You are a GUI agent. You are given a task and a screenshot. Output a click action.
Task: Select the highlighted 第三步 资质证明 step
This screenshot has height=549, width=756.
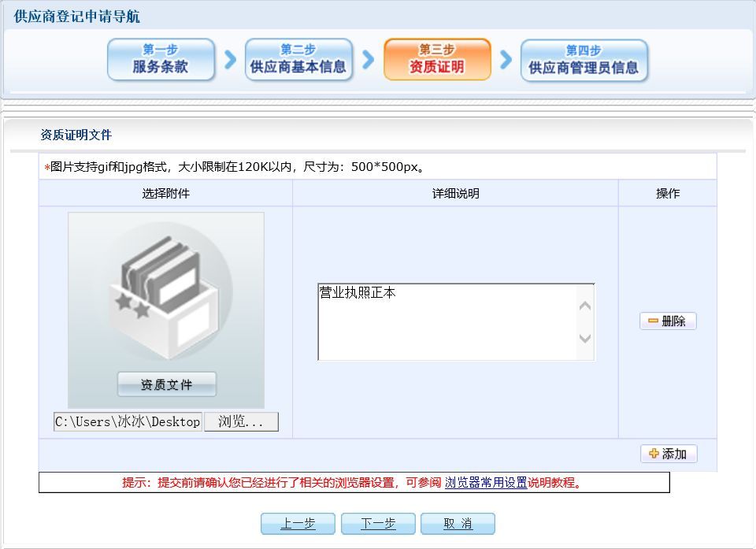pos(437,60)
